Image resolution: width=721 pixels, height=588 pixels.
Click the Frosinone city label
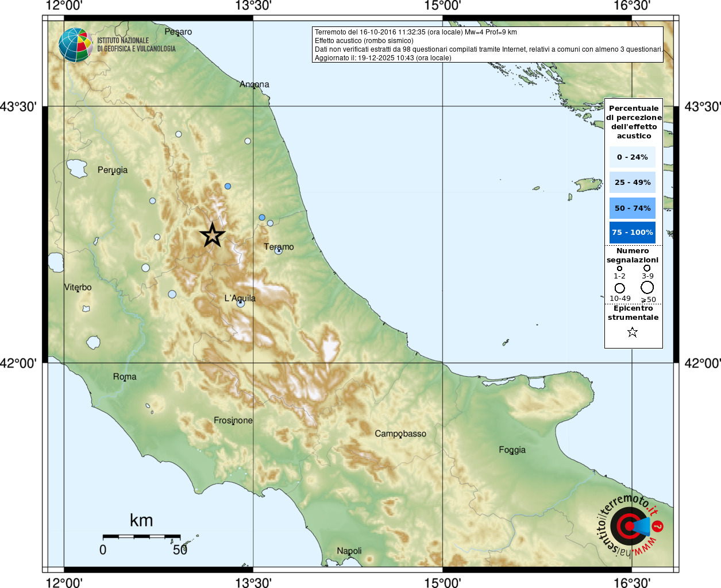(x=233, y=420)
